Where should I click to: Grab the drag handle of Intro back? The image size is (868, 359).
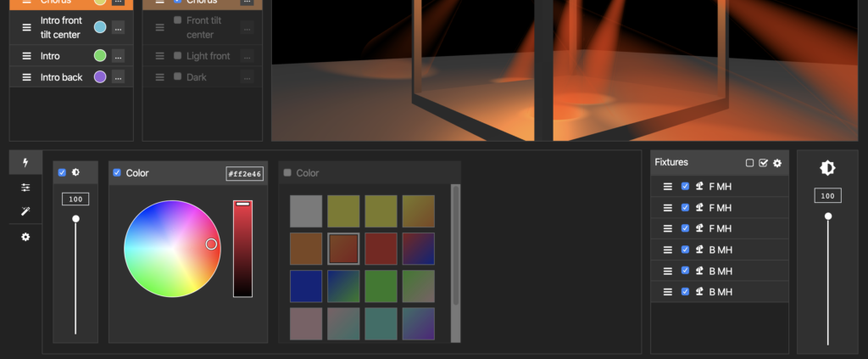[26, 77]
